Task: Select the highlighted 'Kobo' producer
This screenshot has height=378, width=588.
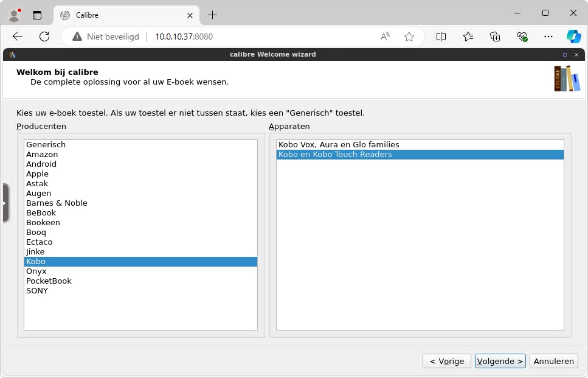Action: point(140,262)
